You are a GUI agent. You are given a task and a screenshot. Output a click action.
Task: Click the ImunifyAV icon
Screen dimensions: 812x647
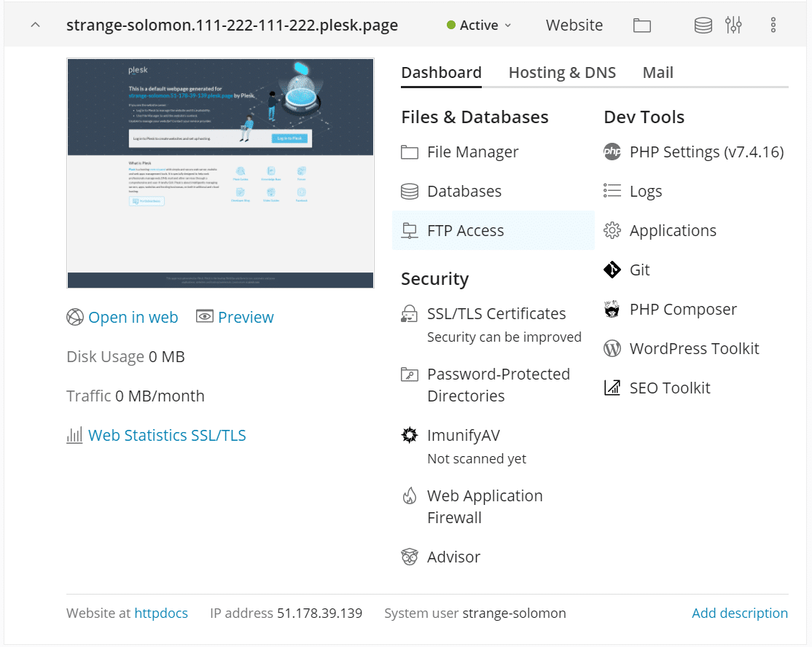pyautogui.click(x=410, y=436)
